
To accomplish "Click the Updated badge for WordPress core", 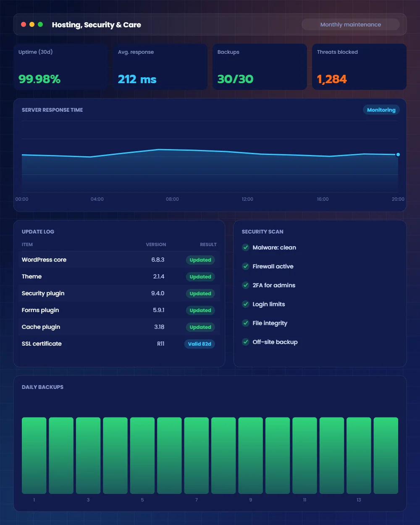I will point(200,260).
